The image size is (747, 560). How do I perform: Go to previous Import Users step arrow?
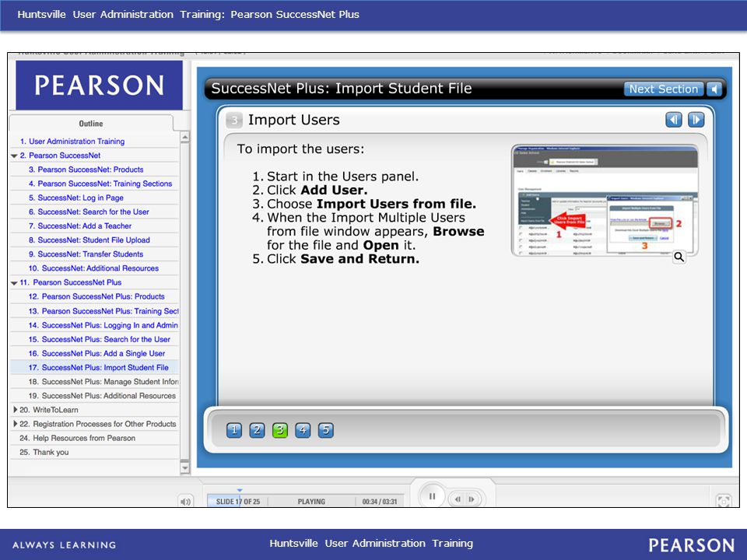(674, 120)
